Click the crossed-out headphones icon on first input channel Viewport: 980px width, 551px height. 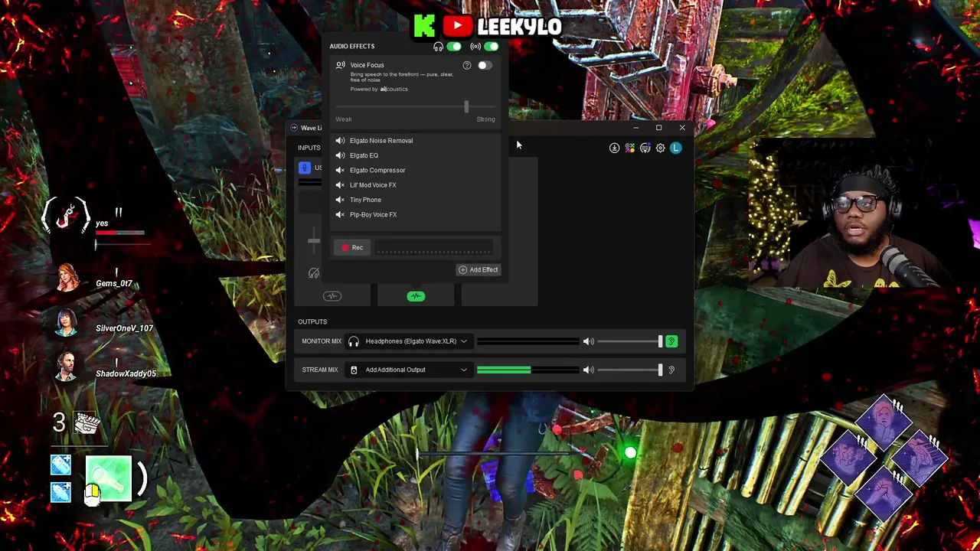[314, 273]
